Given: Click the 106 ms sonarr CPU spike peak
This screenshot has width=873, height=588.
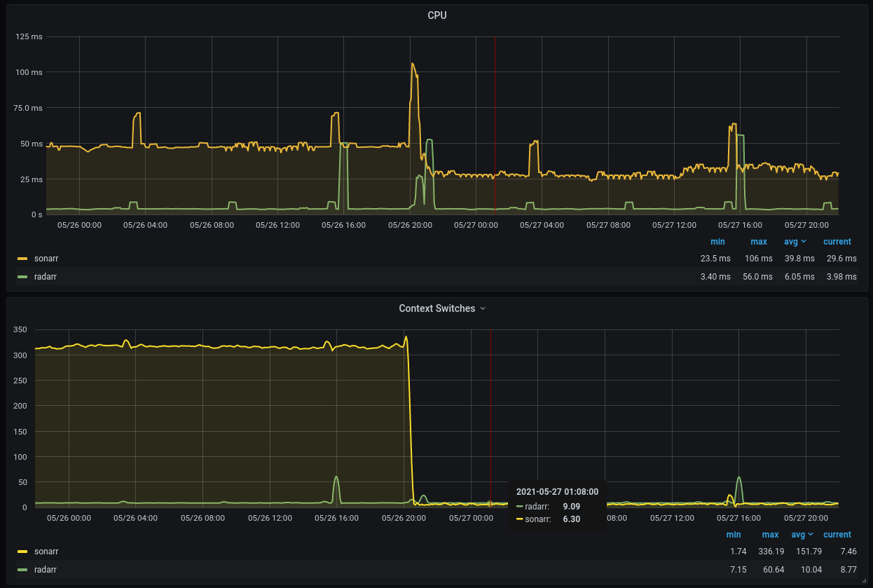Looking at the screenshot, I should coord(412,64).
